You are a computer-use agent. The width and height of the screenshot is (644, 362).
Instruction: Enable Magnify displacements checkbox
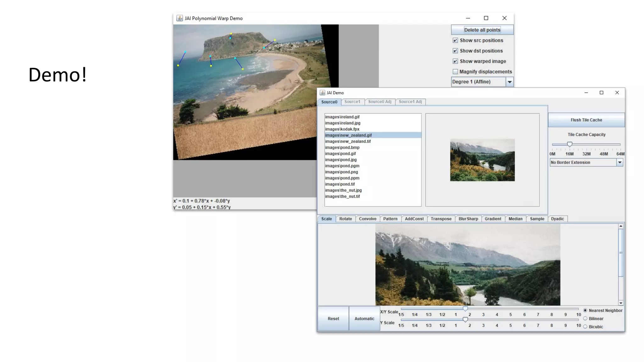(455, 72)
